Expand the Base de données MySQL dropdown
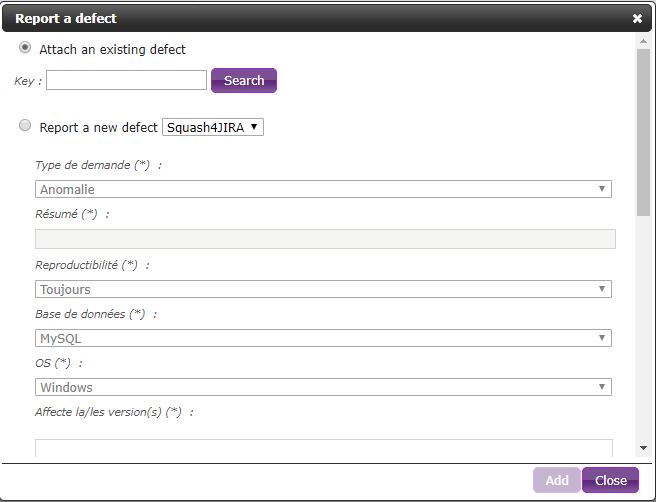This screenshot has height=502, width=656. (x=322, y=338)
